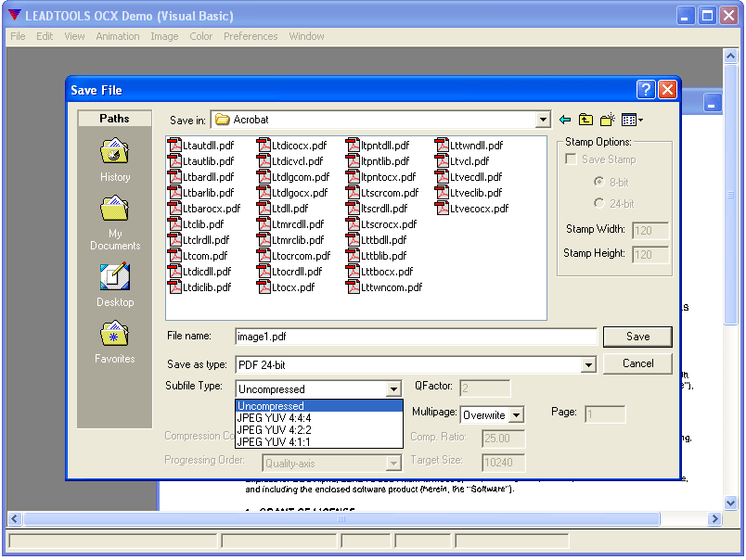Open the View Menu icon

(x=629, y=120)
